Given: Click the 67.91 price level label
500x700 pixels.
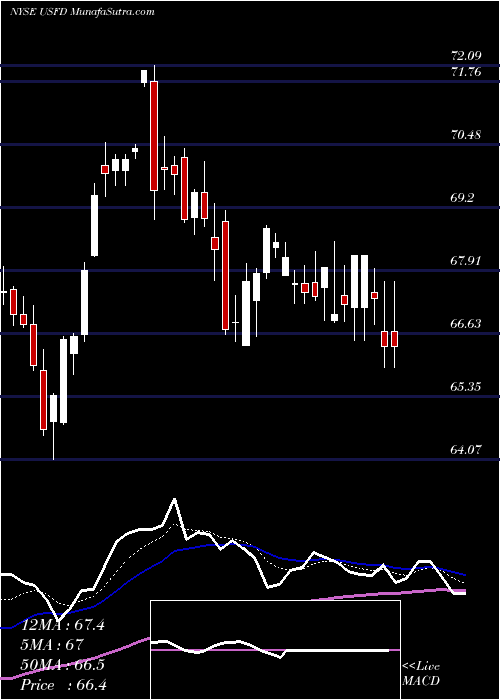Looking at the screenshot, I should pyautogui.click(x=466, y=260).
